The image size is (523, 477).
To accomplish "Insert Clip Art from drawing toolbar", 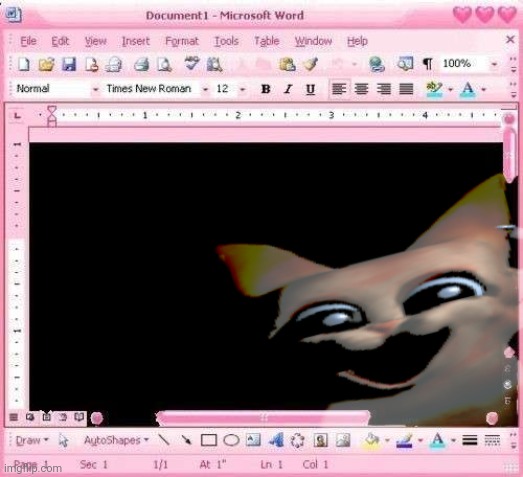I will 320,440.
